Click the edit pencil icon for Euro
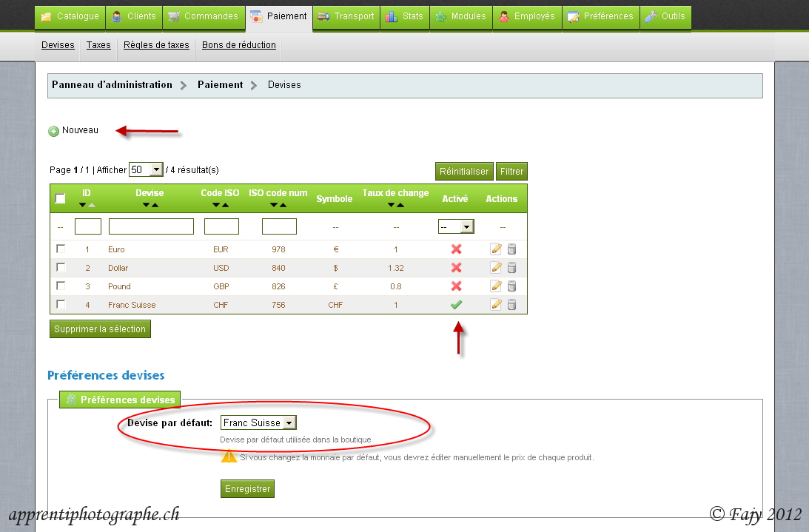Image resolution: width=809 pixels, height=532 pixels. pyautogui.click(x=496, y=249)
